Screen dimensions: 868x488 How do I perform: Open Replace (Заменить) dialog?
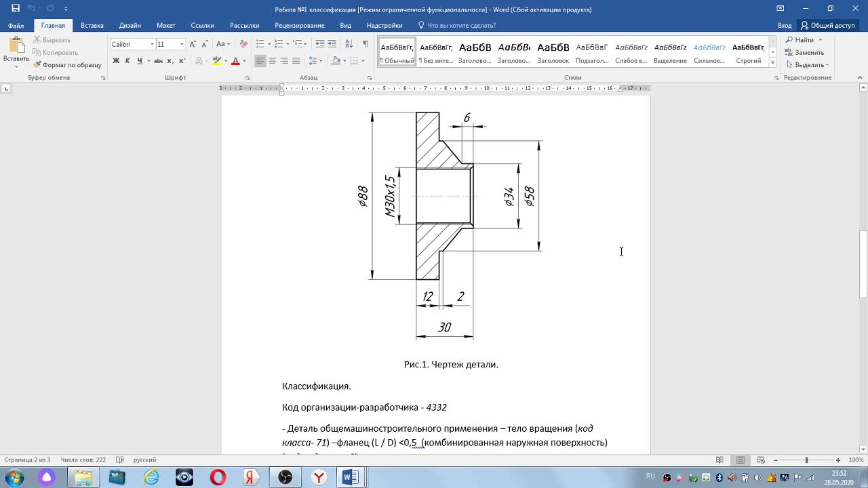805,52
